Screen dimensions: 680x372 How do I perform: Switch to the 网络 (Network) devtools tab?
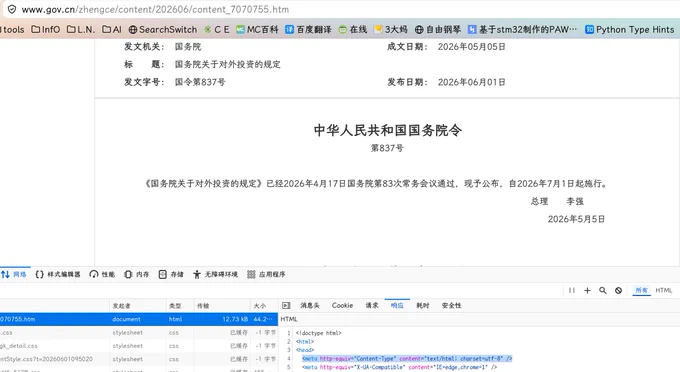pyautogui.click(x=14, y=274)
